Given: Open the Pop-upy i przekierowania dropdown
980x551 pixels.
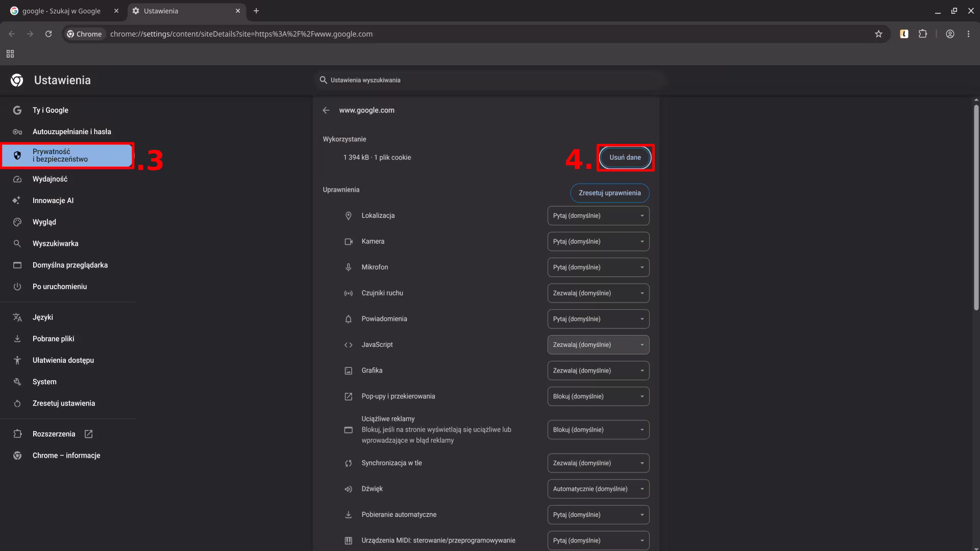Looking at the screenshot, I should [598, 396].
